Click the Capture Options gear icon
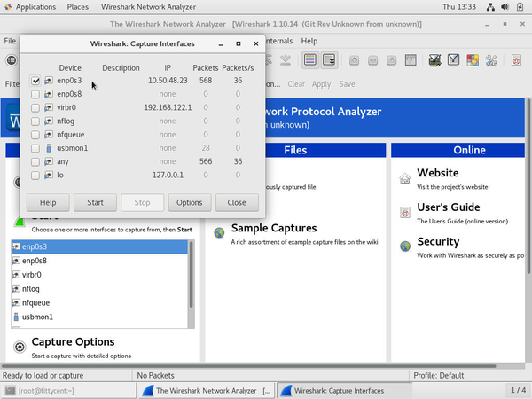532x399 pixels. (x=20, y=347)
